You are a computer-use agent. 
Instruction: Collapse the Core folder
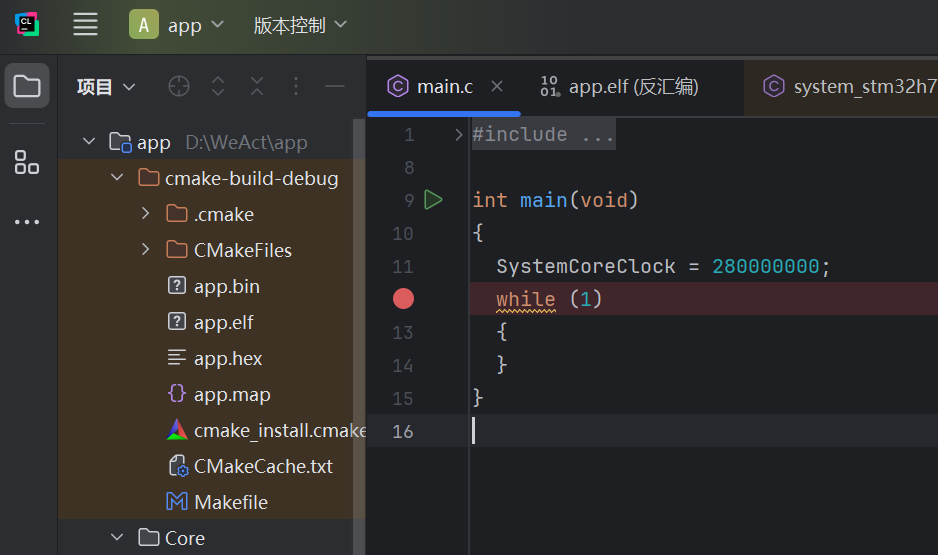click(x=117, y=538)
